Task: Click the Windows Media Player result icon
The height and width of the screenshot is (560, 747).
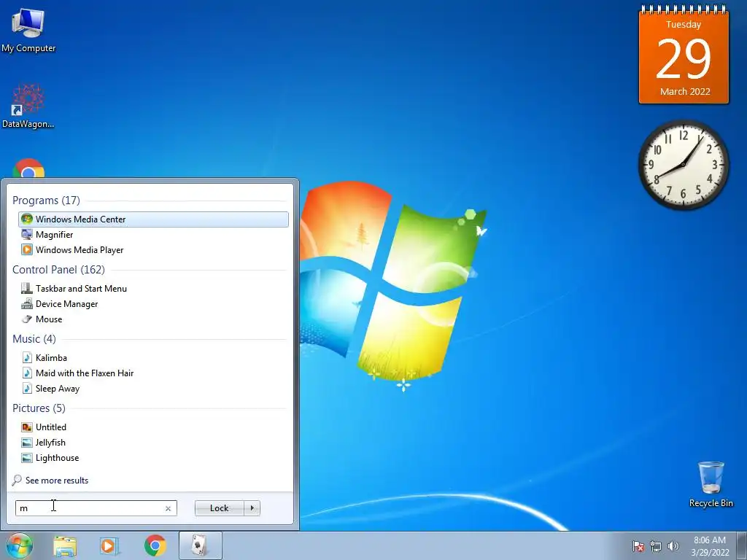Action: pyautogui.click(x=27, y=249)
